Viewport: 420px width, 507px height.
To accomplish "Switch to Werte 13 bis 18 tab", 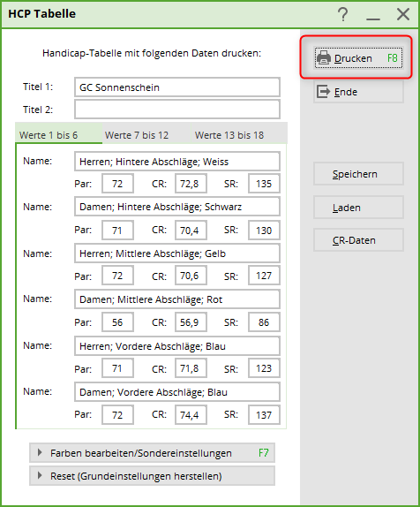I will tap(229, 135).
